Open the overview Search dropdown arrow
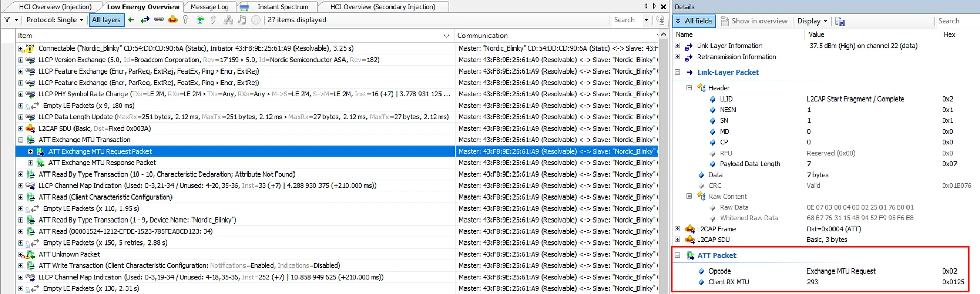This screenshot has width=980, height=294. [x=646, y=20]
